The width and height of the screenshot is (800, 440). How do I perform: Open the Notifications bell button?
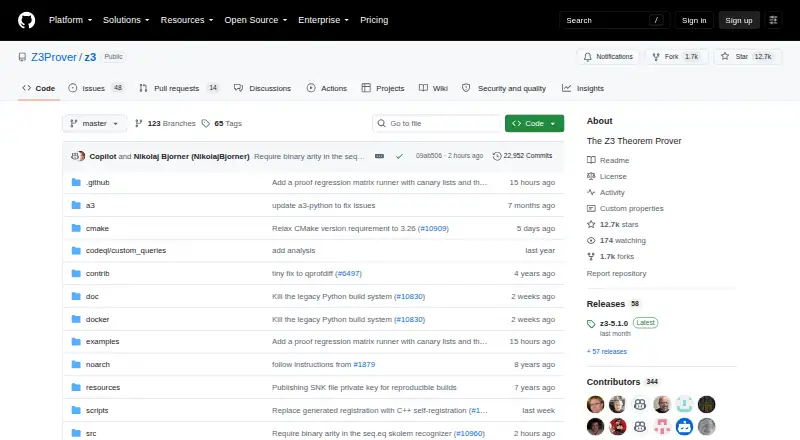click(x=608, y=57)
